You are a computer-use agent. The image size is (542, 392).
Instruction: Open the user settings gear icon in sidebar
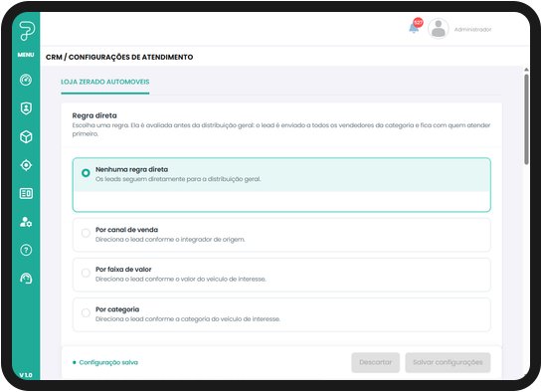[x=26, y=222]
